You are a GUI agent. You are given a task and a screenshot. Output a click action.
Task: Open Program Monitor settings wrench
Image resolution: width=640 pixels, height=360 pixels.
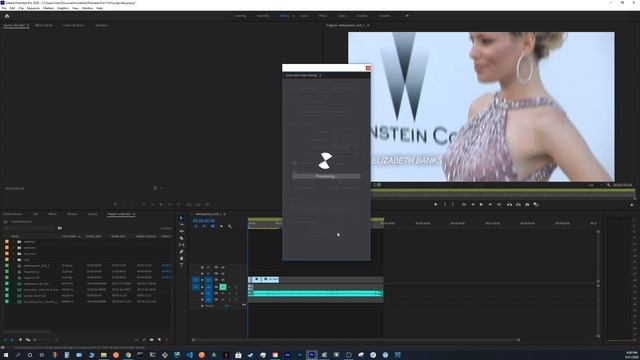609,185
